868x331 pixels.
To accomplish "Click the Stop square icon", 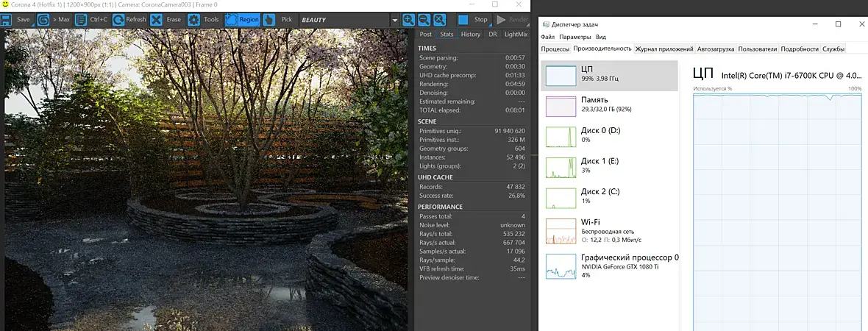I will click(x=463, y=20).
